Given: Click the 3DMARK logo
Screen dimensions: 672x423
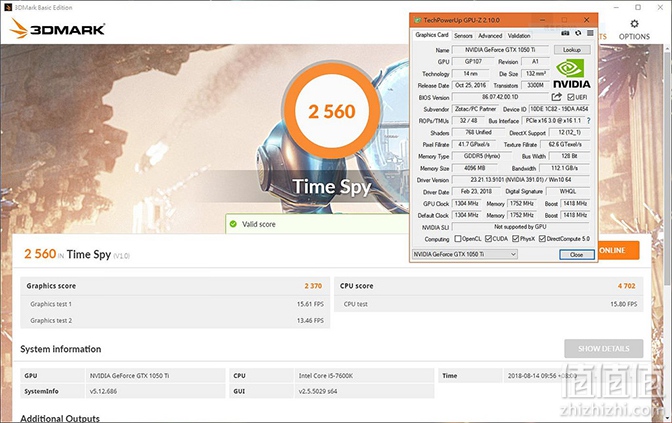Looking at the screenshot, I should tap(57, 29).
